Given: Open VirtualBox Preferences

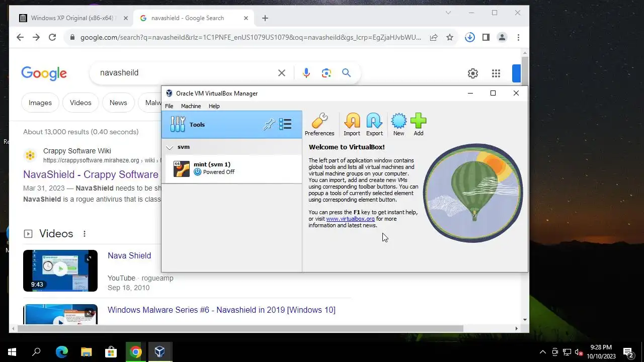Looking at the screenshot, I should [x=319, y=125].
